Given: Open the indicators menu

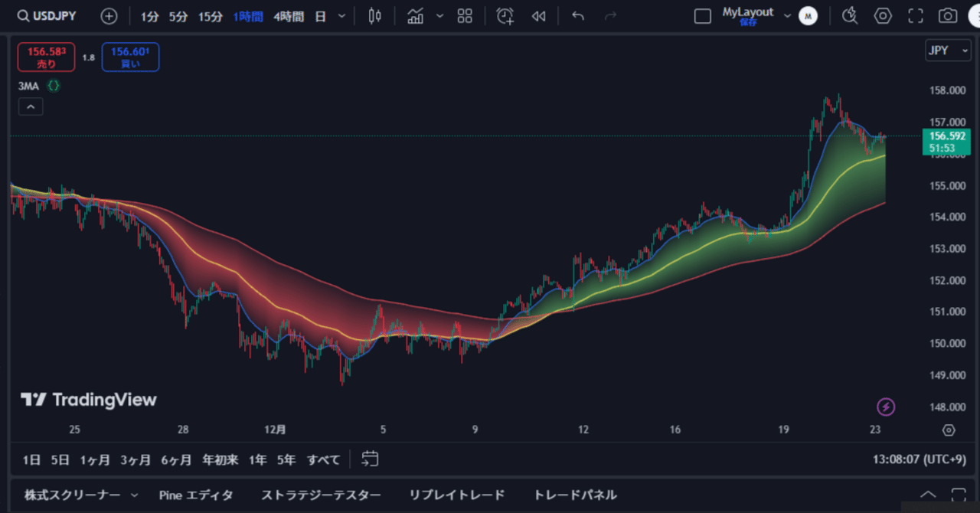Looking at the screenshot, I should point(416,16).
